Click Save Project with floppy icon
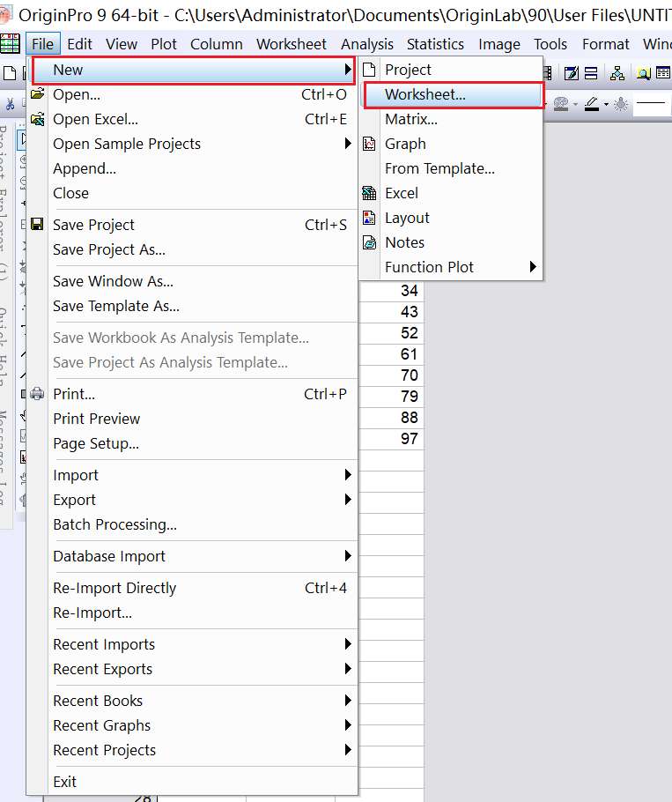The height and width of the screenshot is (802, 672). pos(192,225)
